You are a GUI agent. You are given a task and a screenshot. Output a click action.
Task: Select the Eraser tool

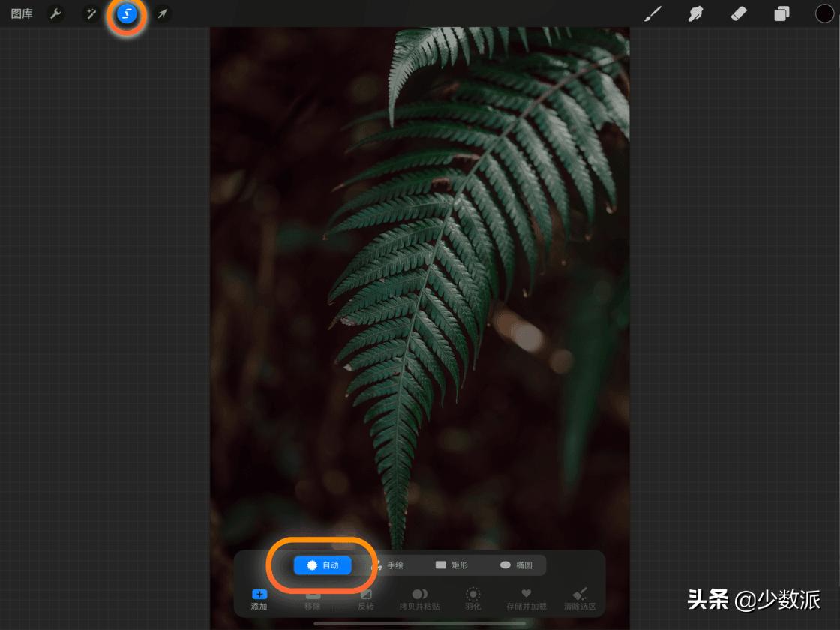pos(739,13)
